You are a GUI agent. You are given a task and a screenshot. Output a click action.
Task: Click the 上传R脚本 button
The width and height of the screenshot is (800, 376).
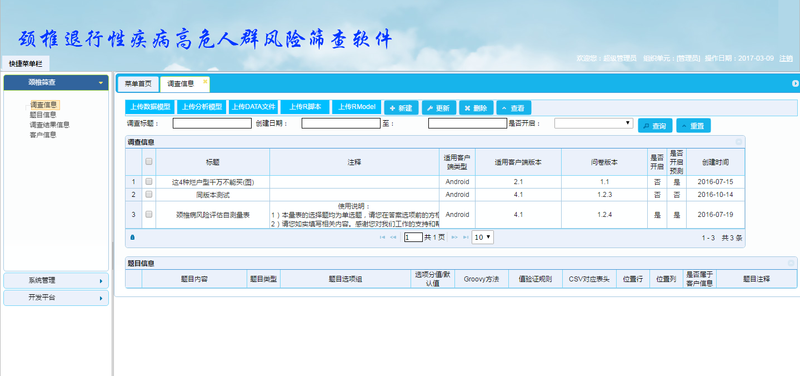[x=305, y=107]
